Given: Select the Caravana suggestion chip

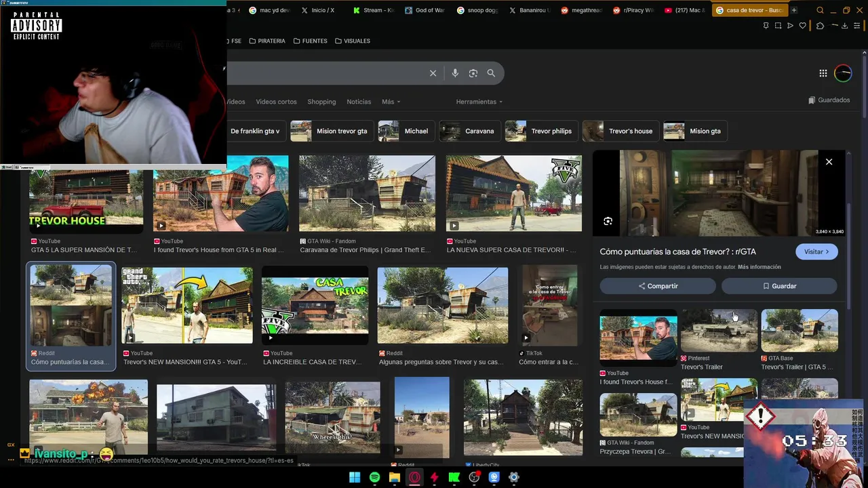Looking at the screenshot, I should [x=469, y=131].
